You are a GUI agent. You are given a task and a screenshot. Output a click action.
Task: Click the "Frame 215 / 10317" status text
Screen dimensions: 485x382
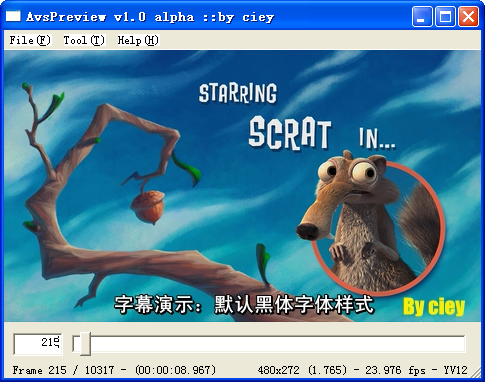63,370
